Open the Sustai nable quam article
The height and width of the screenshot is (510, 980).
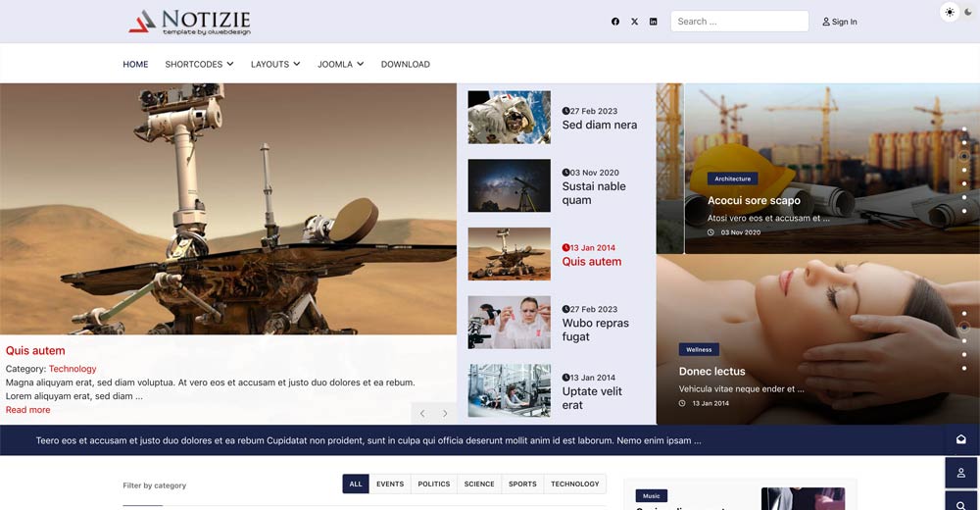coord(594,193)
